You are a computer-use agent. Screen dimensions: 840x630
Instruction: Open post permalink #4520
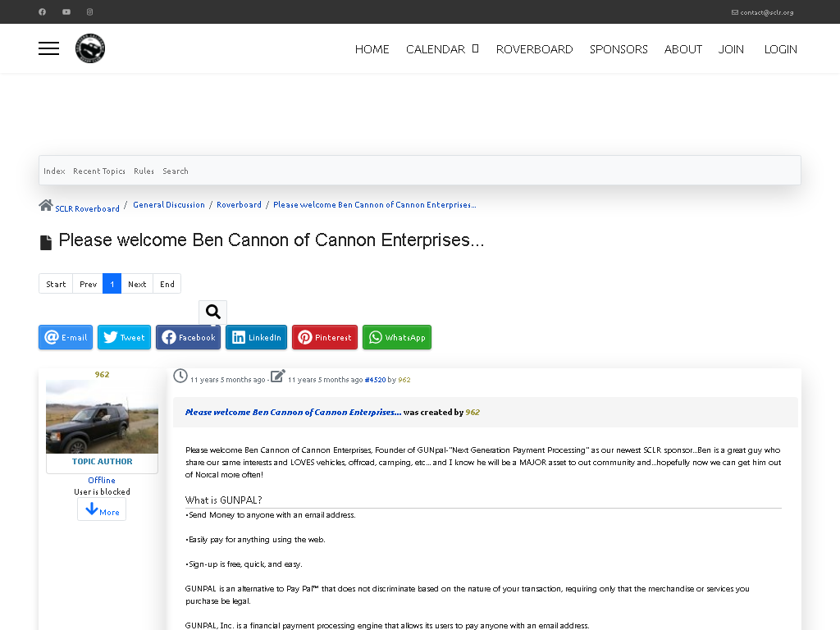375,380
